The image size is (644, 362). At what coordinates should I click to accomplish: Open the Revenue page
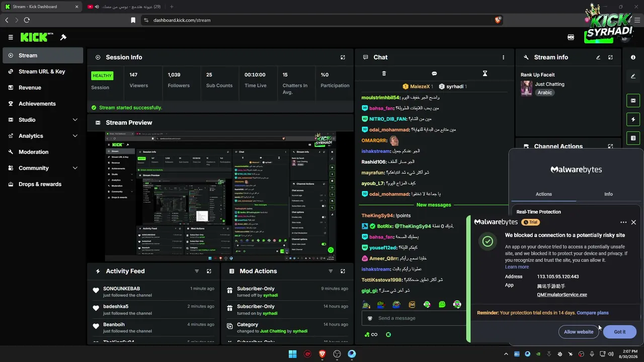point(43,87)
